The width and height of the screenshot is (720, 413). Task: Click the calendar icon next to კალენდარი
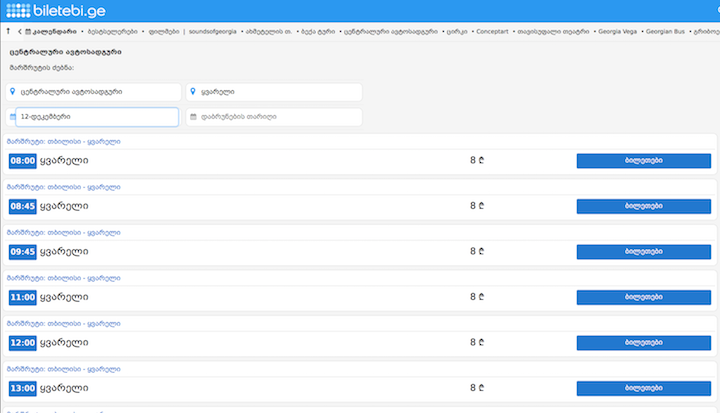tap(28, 32)
